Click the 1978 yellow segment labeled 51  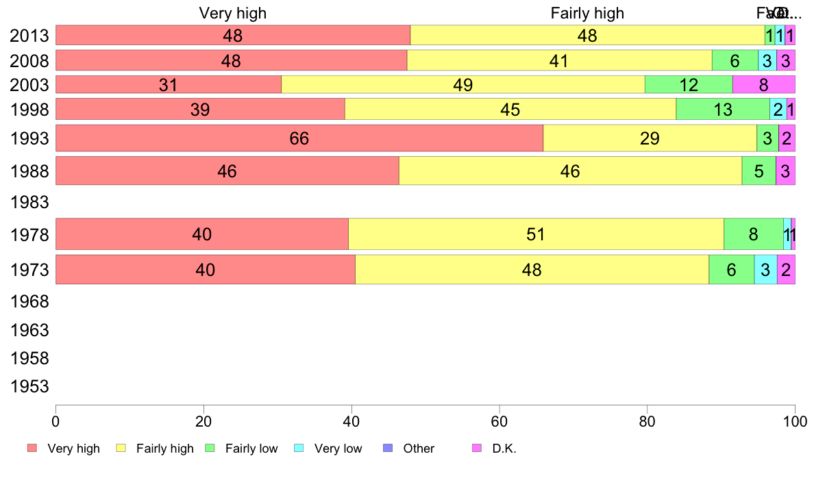[x=536, y=234]
